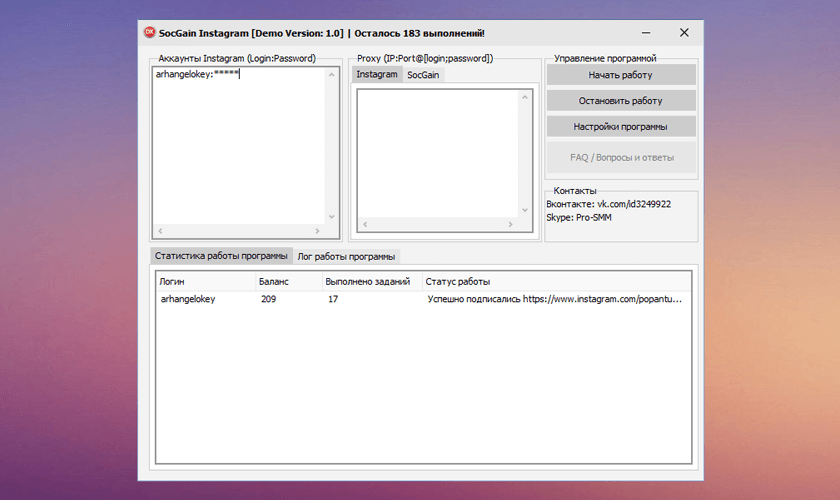Viewport: 840px width, 500px height.
Task: Open 'Лог работы программы' tab
Action: pyautogui.click(x=346, y=257)
